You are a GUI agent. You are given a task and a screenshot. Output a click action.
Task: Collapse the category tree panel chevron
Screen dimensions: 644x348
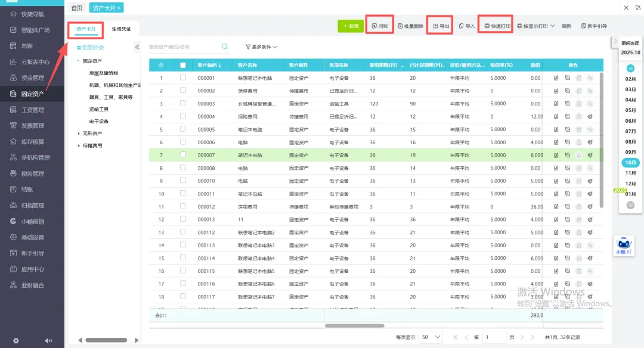tap(137, 47)
